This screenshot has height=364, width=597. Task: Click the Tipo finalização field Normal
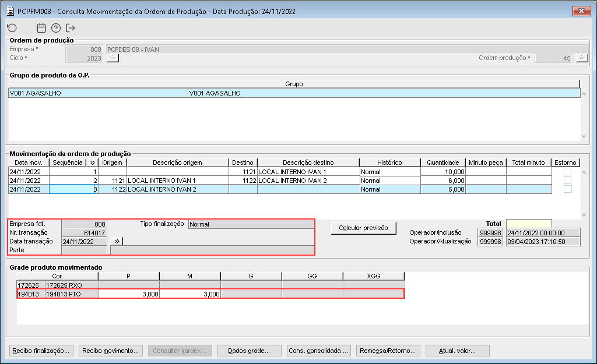[x=251, y=224]
